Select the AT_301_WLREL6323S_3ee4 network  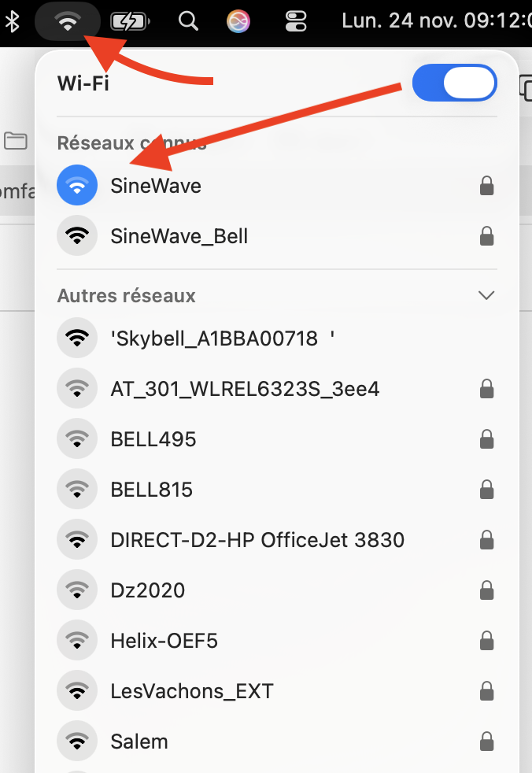pos(276,389)
